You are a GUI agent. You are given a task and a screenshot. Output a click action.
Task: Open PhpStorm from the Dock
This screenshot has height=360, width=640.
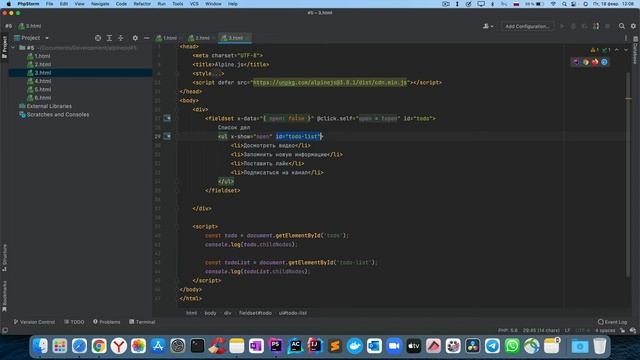click(276, 346)
